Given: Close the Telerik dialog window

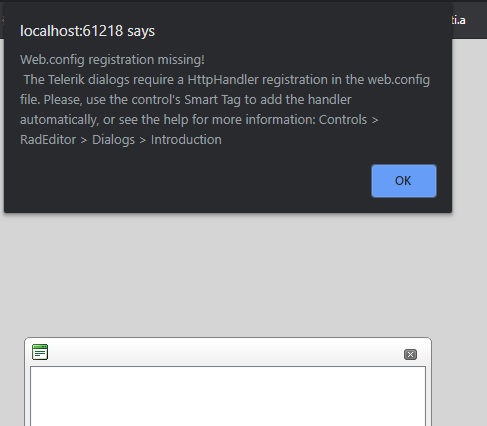Looking at the screenshot, I should point(410,354).
